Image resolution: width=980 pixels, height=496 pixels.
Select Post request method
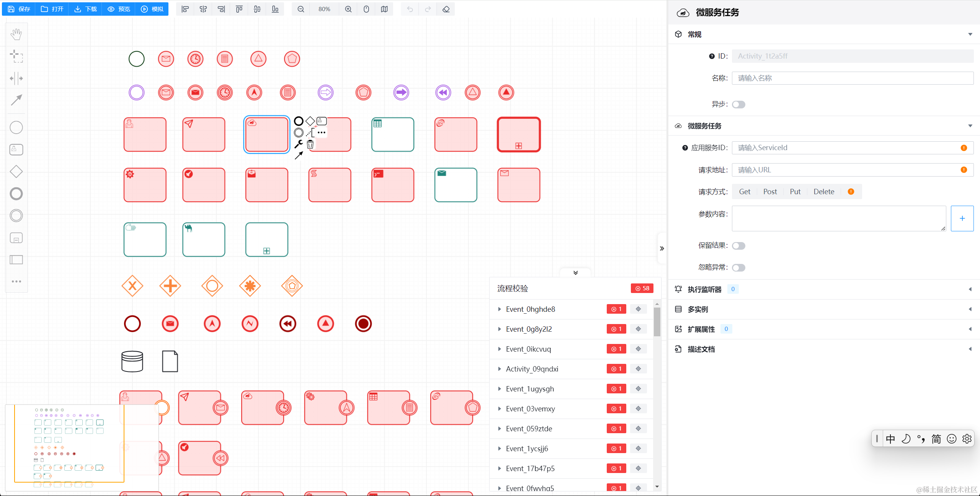tap(770, 192)
